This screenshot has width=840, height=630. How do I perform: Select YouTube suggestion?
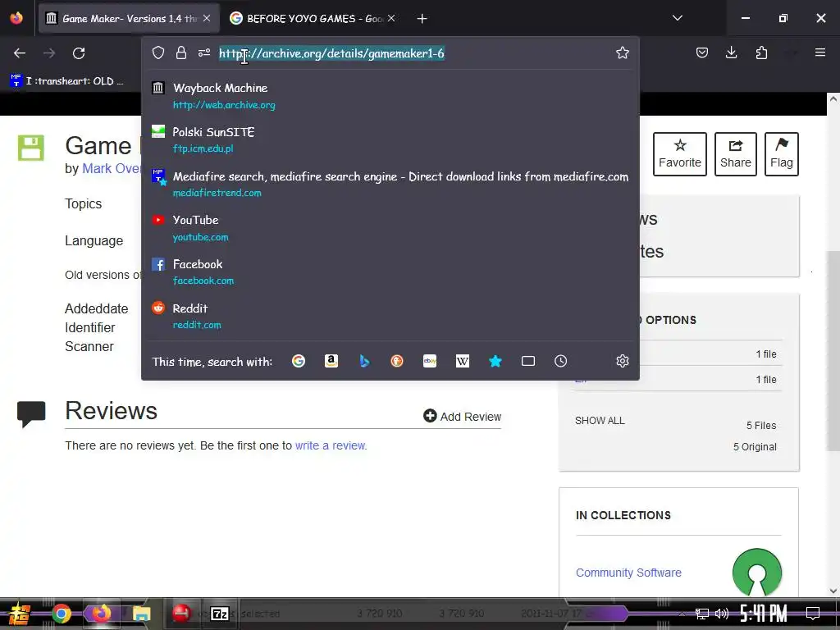390,228
